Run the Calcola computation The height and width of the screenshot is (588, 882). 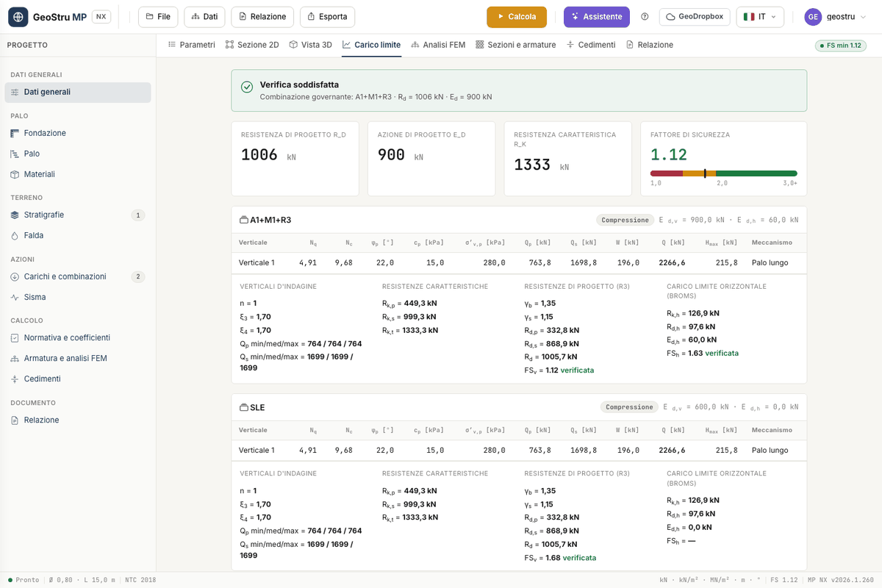point(517,17)
